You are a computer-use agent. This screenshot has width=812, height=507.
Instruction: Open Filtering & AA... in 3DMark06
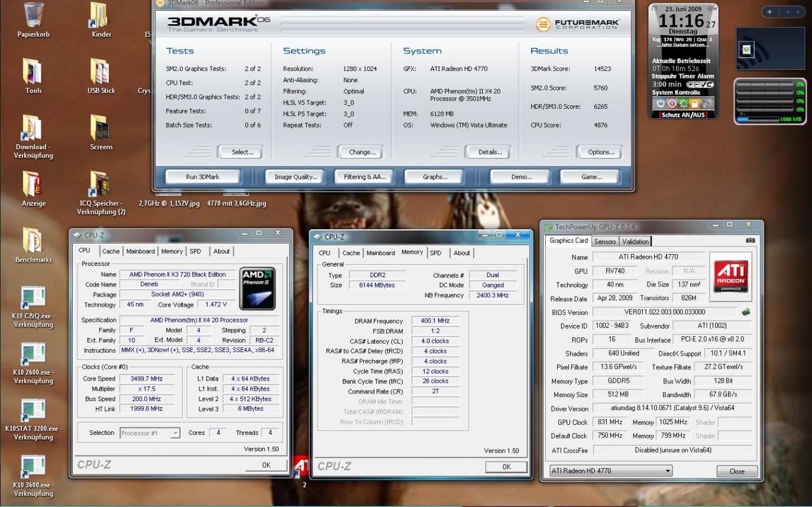coord(365,177)
